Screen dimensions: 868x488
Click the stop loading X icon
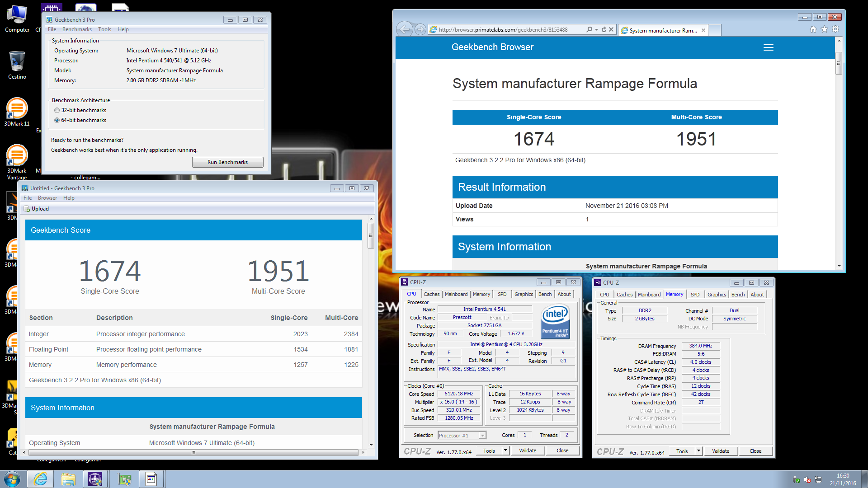click(x=611, y=29)
